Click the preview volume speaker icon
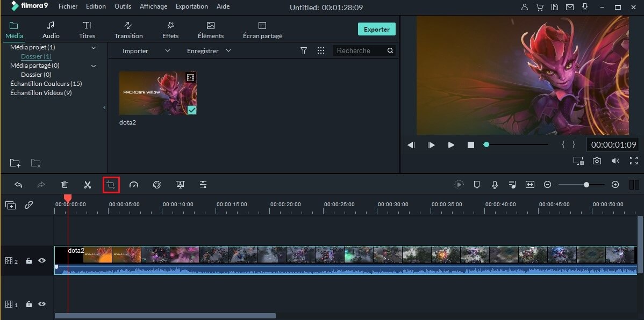Image resolution: width=644 pixels, height=320 pixels. click(616, 161)
